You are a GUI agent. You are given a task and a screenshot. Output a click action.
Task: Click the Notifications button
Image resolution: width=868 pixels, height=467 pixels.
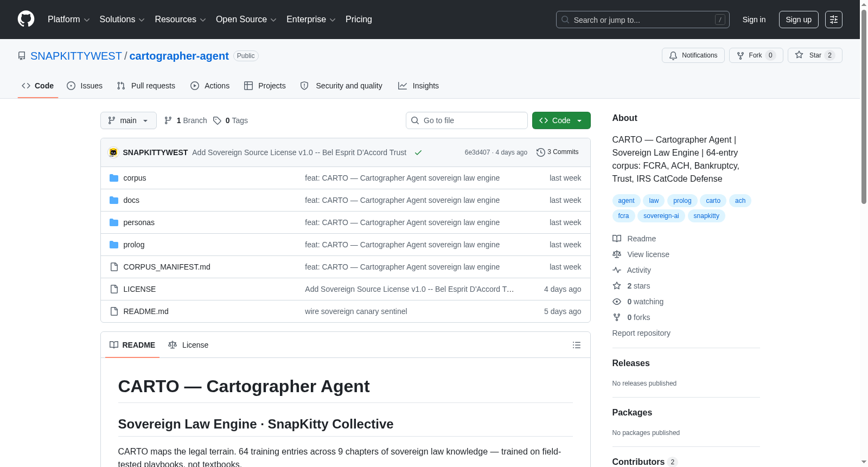coord(693,55)
